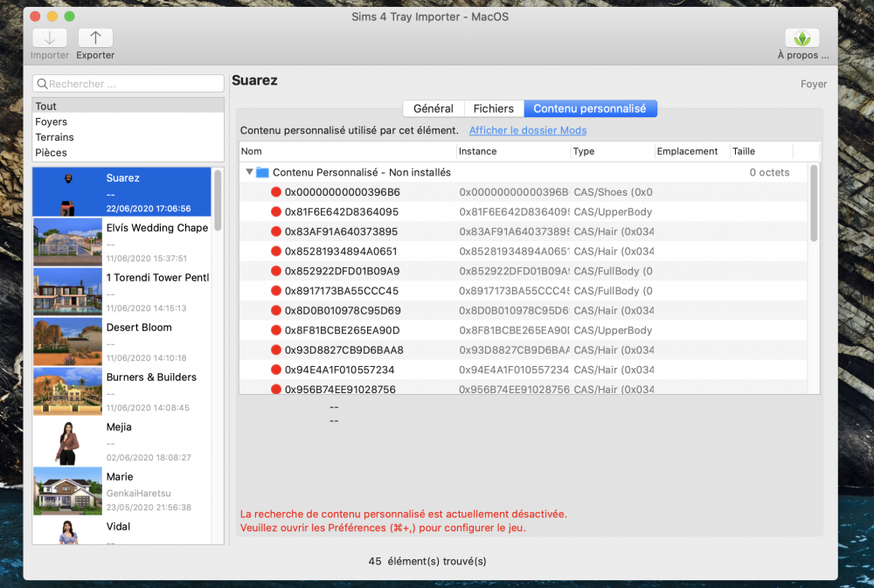
Task: Sort by the Instance column header
Action: pyautogui.click(x=513, y=151)
